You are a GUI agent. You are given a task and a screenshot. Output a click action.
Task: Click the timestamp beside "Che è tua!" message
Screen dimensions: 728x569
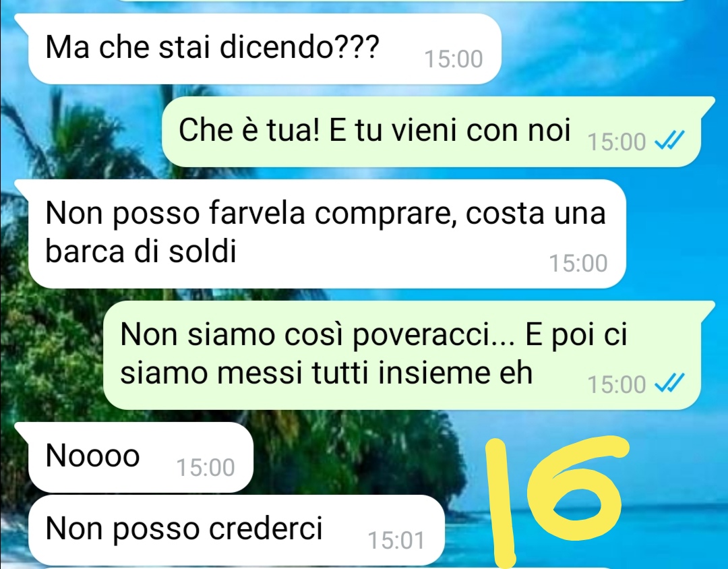pos(617,142)
